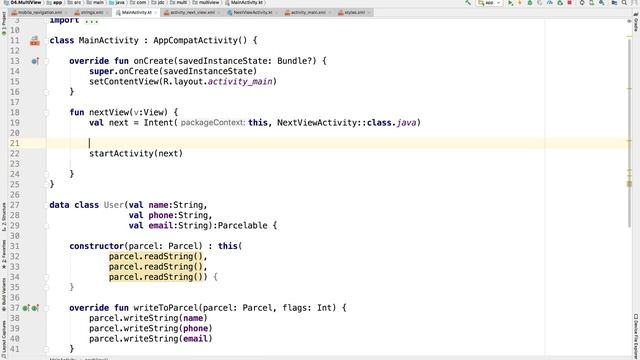Open the Device File Explorer side tab
This screenshot has width=640, height=360.
636,336
